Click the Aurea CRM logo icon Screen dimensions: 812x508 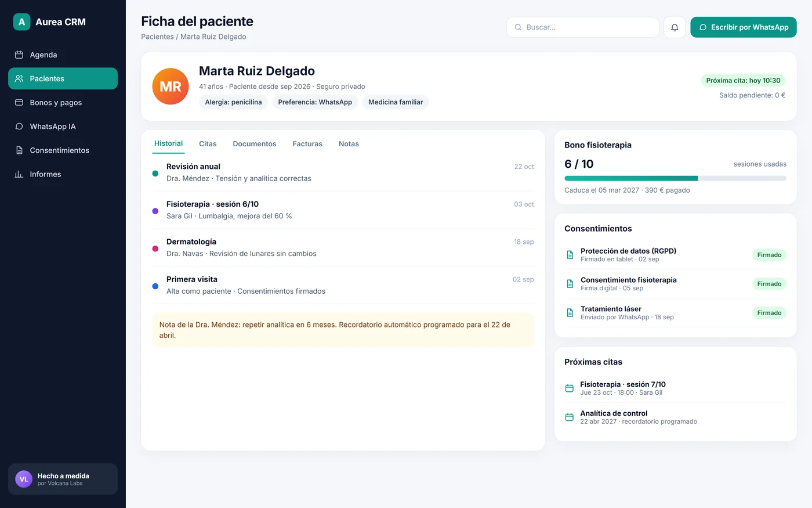point(22,22)
